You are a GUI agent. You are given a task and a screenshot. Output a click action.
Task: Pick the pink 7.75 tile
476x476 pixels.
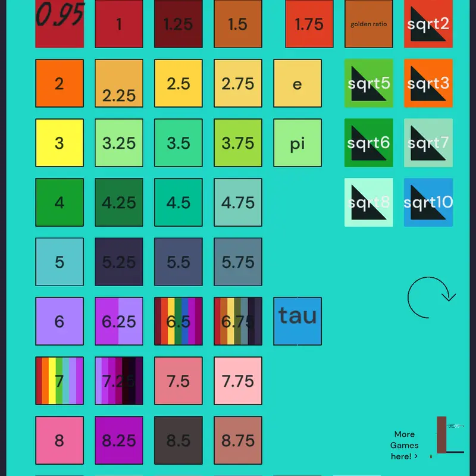[238, 381]
